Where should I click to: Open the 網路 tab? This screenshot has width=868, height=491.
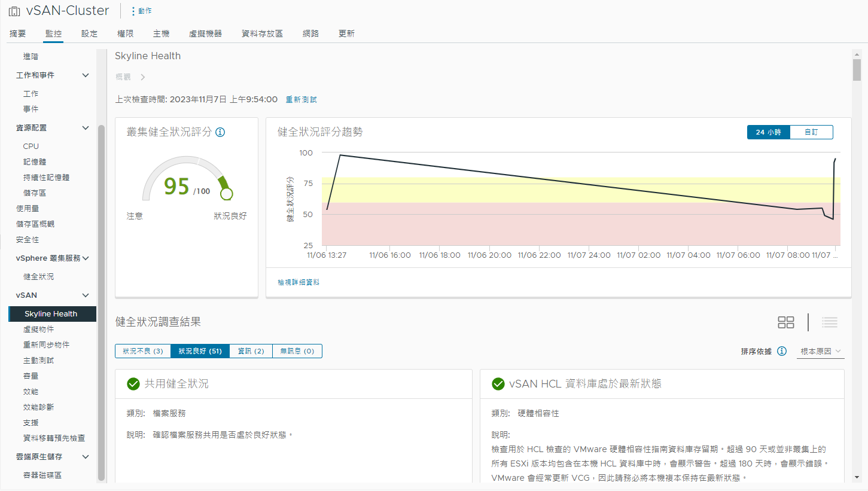coord(310,33)
